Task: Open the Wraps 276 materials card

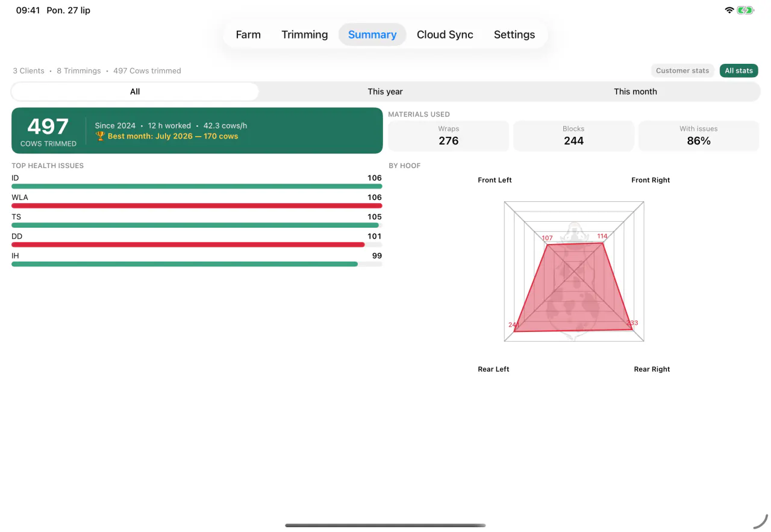Action: pos(449,136)
